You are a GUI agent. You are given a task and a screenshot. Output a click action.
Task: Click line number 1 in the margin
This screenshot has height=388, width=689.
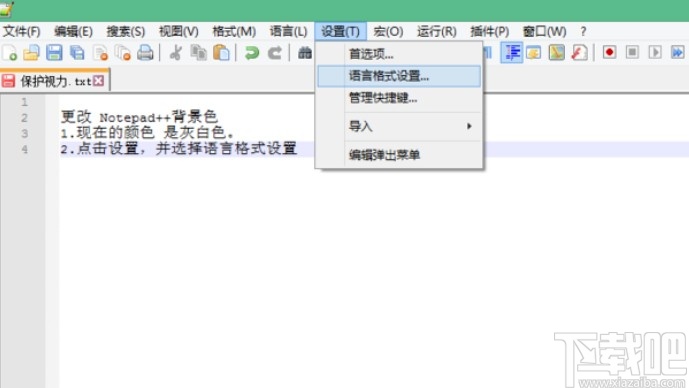point(25,102)
